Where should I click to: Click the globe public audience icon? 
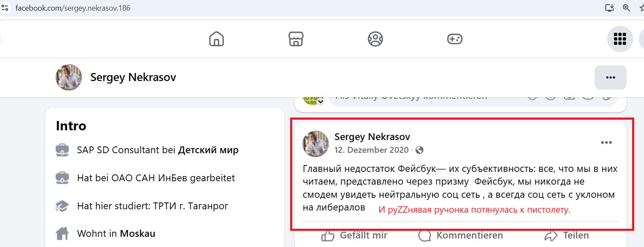420,150
